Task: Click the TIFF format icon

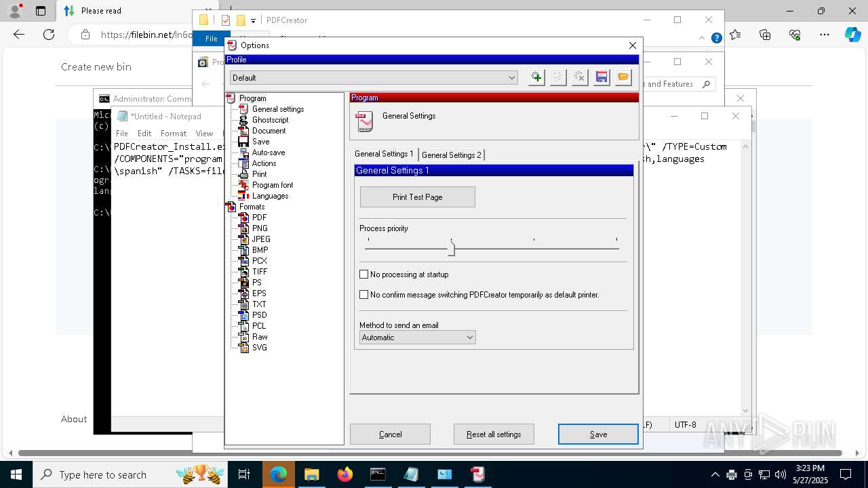Action: 243,272
